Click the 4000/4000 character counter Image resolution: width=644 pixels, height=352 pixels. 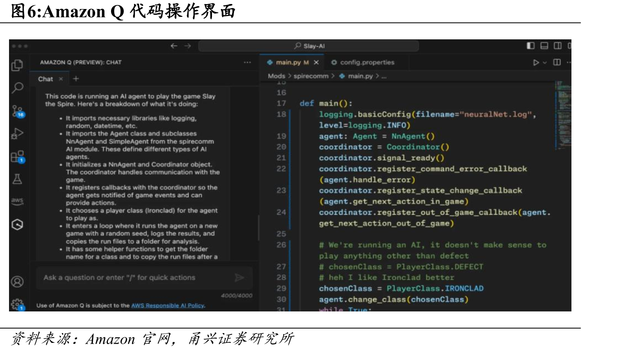coord(237,296)
